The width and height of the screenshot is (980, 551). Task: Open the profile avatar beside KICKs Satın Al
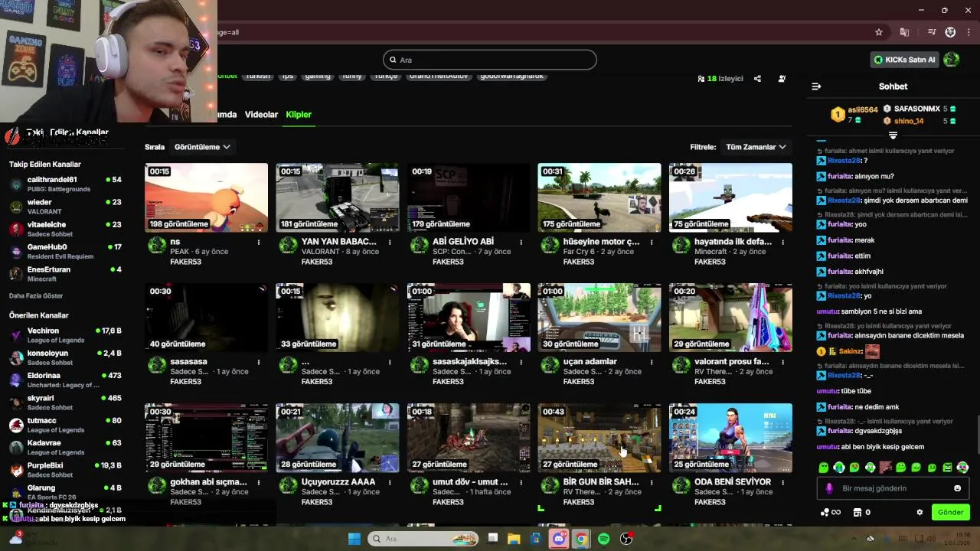pos(952,60)
